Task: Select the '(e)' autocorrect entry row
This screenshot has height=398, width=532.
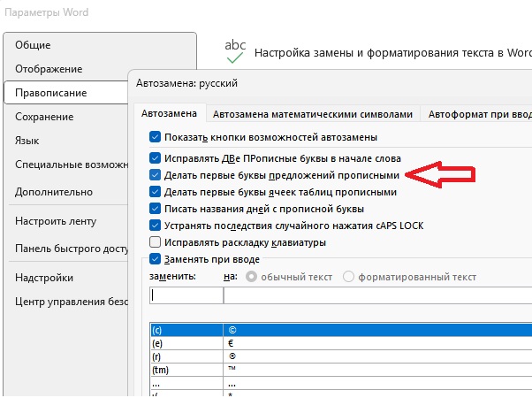Action: 341,343
